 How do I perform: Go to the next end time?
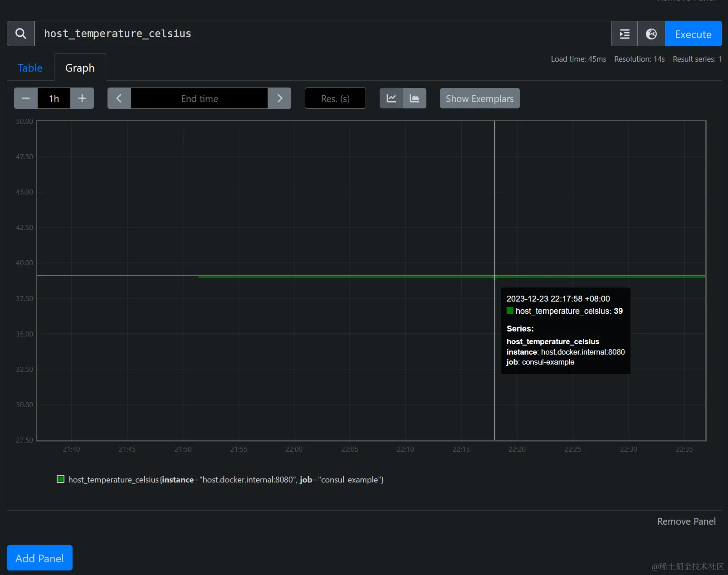coord(279,98)
